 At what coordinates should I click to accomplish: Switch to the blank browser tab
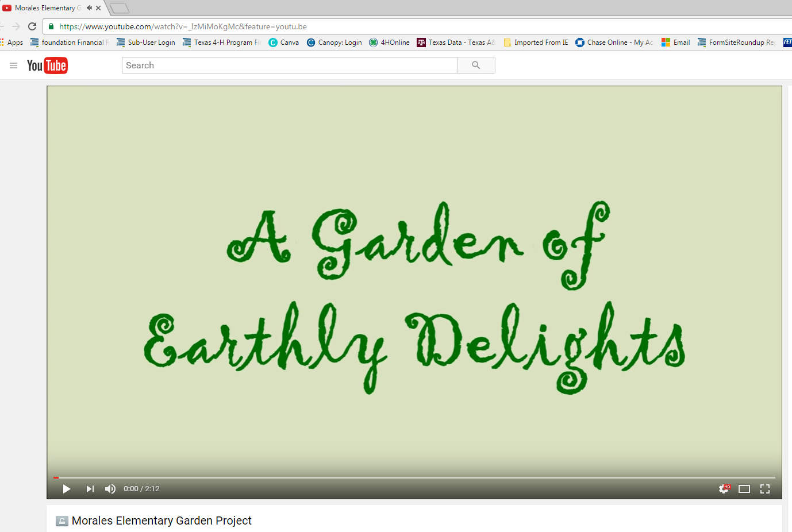coord(119,7)
